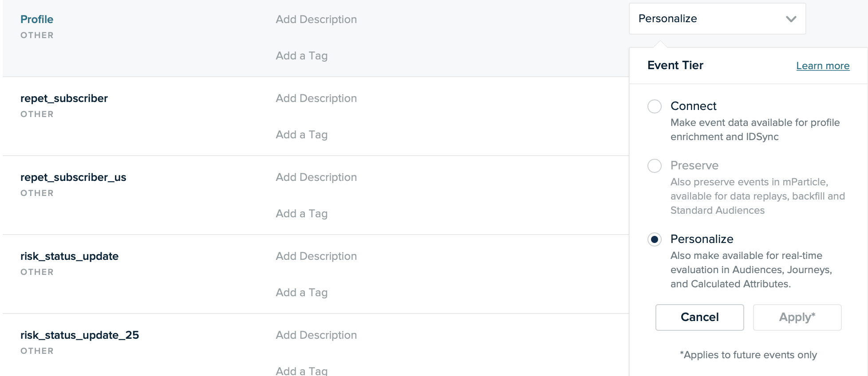This screenshot has height=376, width=868.
Task: Select the Connect radio button
Action: (655, 106)
